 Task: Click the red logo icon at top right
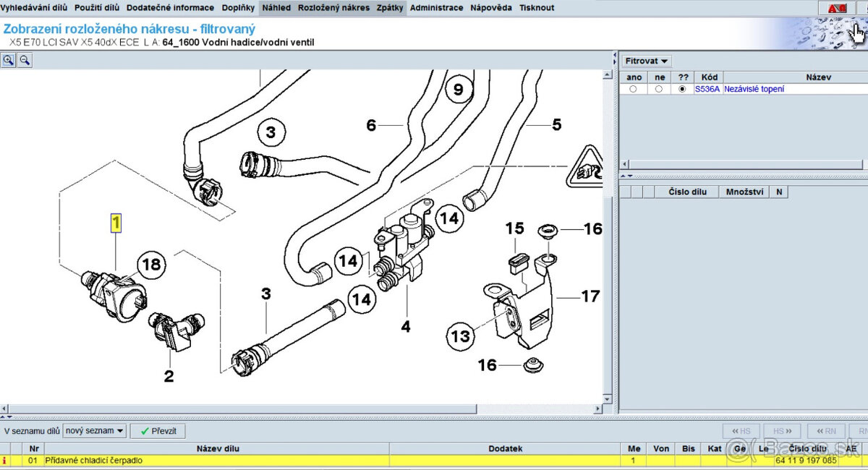click(837, 8)
